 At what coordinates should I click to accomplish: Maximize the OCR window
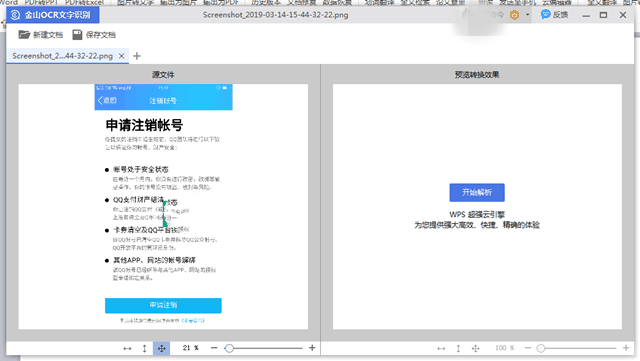pyautogui.click(x=603, y=15)
